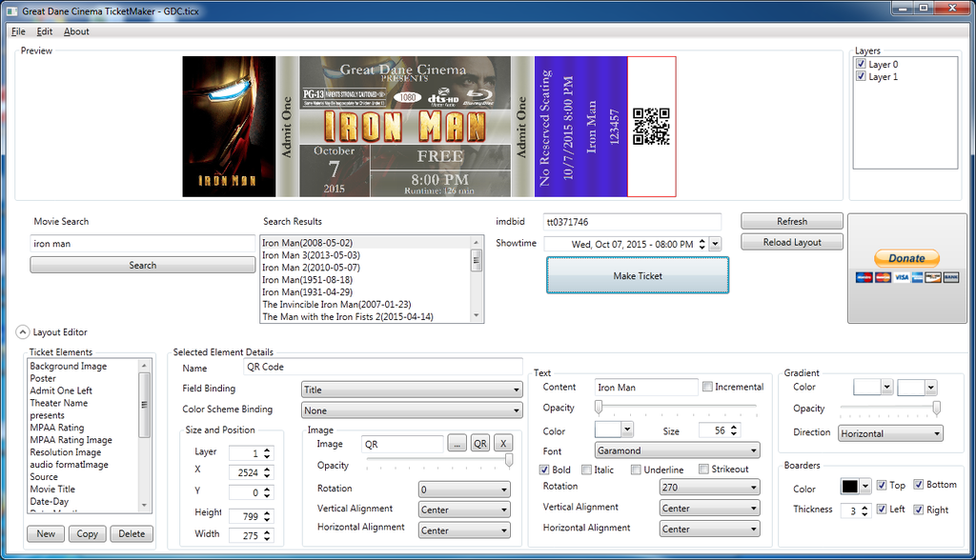The image size is (976, 560).
Task: Open image Horizontal Alignment dropdown
Action: pos(464,530)
